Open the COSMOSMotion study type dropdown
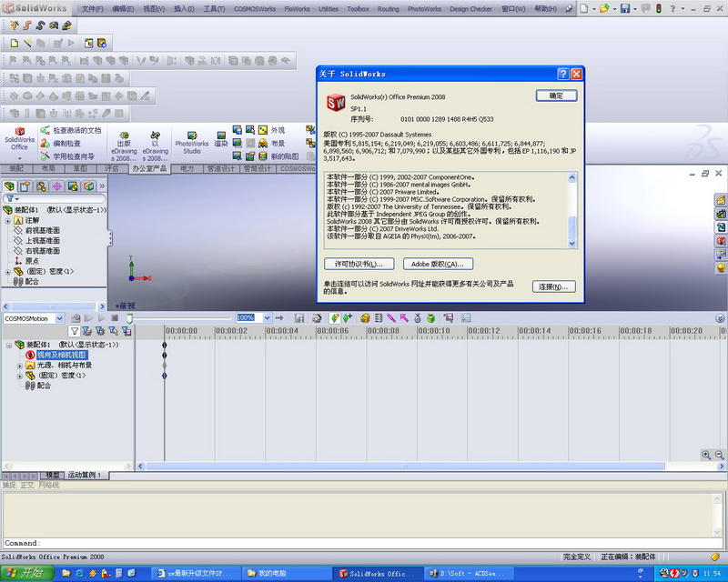The image size is (728, 582). [59, 318]
